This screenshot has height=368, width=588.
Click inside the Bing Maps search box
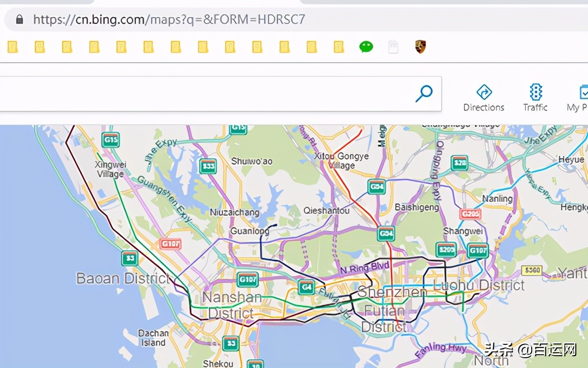[206, 93]
